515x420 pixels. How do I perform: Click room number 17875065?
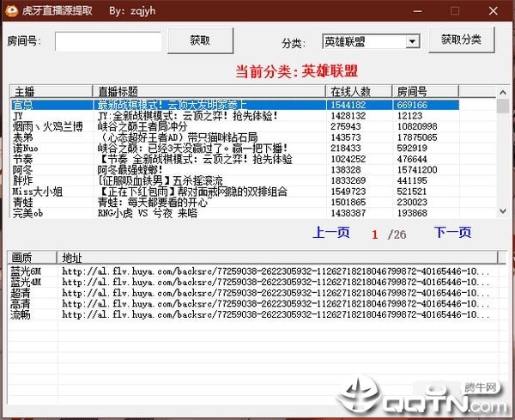417,137
